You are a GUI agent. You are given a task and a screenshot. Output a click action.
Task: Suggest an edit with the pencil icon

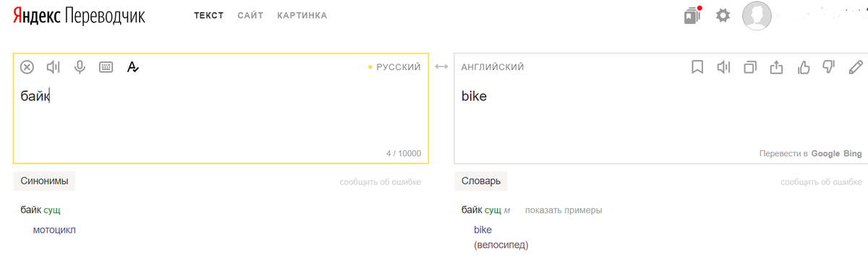tap(856, 67)
